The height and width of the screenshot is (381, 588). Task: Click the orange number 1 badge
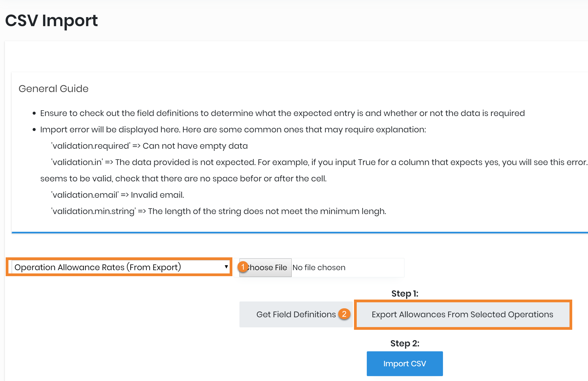click(x=243, y=267)
